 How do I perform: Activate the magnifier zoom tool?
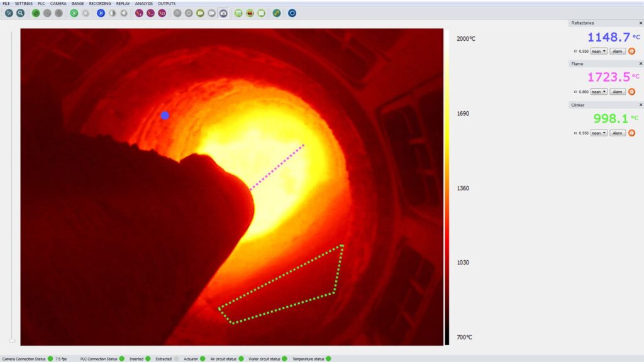tap(20, 13)
